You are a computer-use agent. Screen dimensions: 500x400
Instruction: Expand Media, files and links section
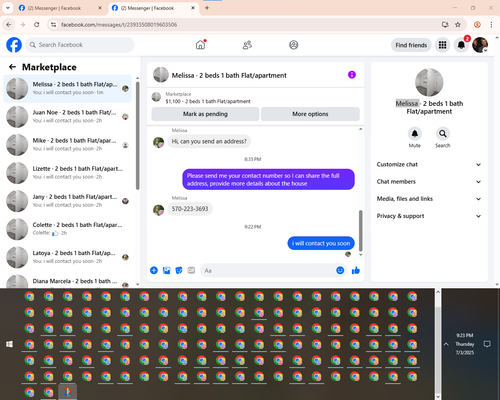click(x=429, y=199)
